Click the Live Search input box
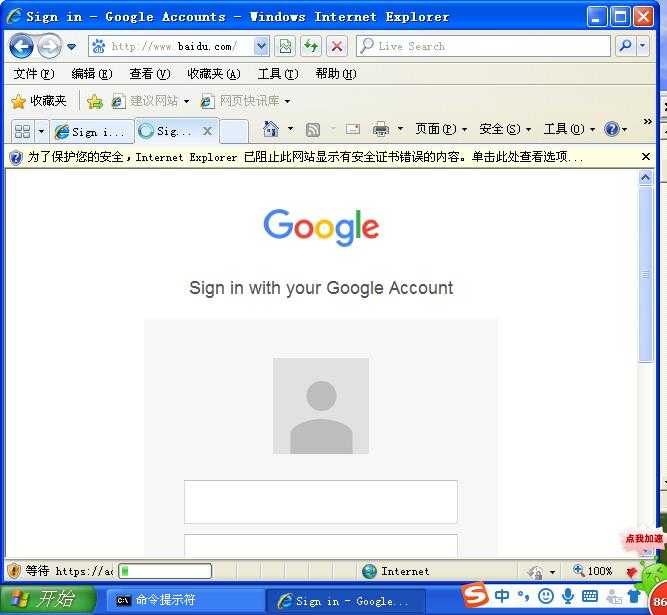 [483, 46]
